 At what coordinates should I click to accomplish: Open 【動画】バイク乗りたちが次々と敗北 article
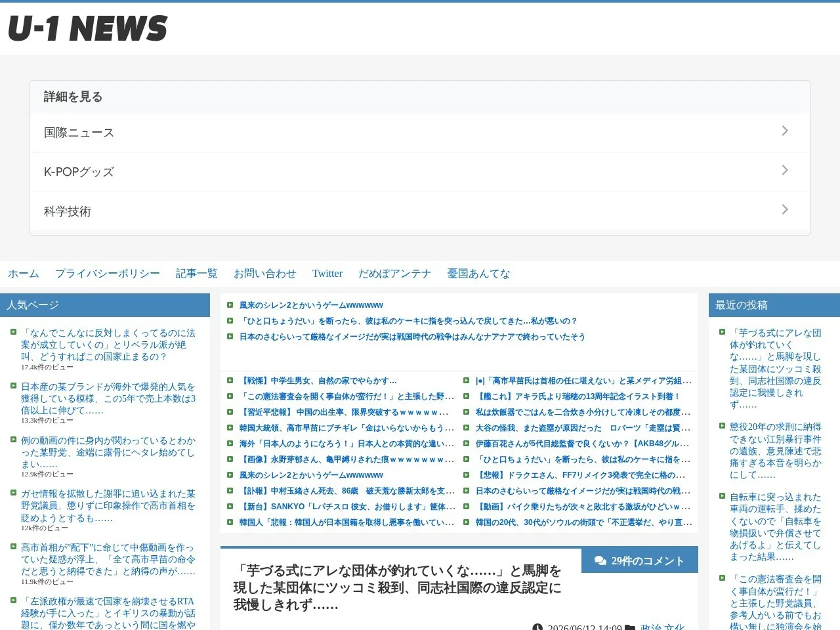pos(583,507)
